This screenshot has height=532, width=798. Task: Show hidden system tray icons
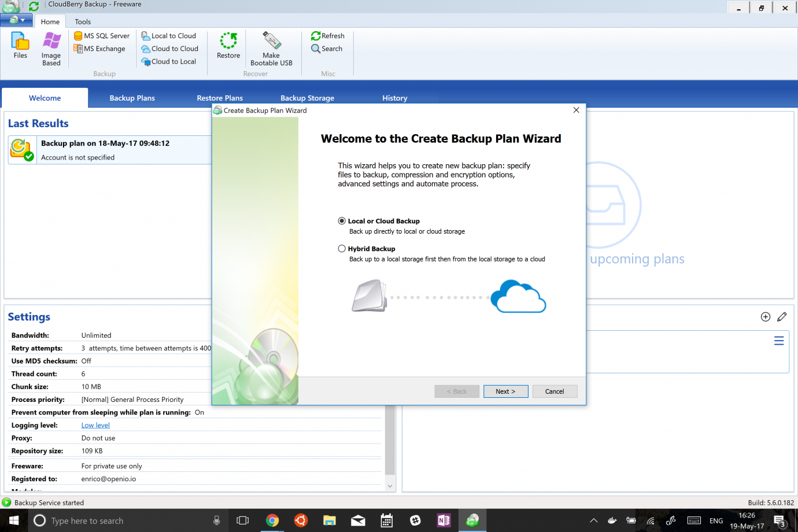pos(594,520)
